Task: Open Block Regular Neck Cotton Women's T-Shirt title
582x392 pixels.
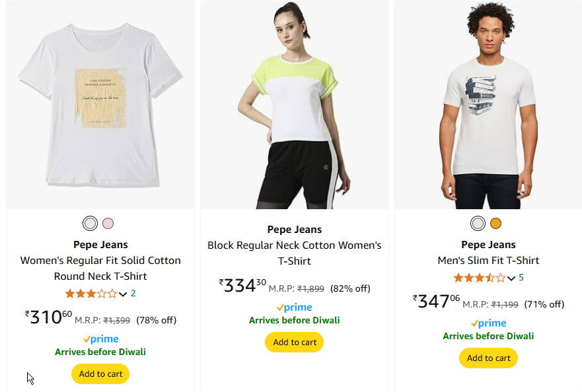Action: coord(295,253)
